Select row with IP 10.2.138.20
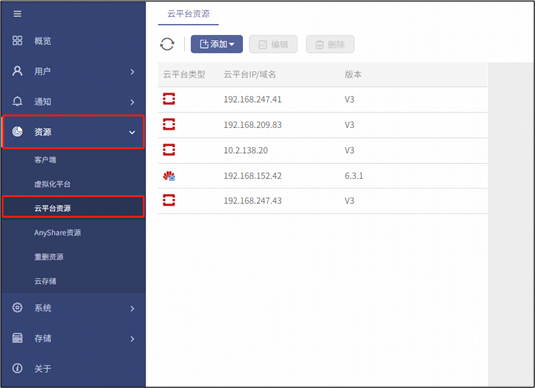 click(x=322, y=150)
